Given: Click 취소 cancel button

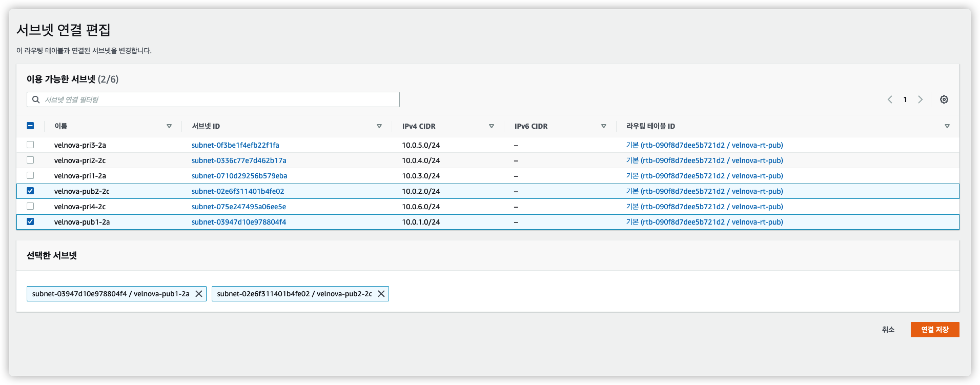Looking at the screenshot, I should [x=888, y=329].
